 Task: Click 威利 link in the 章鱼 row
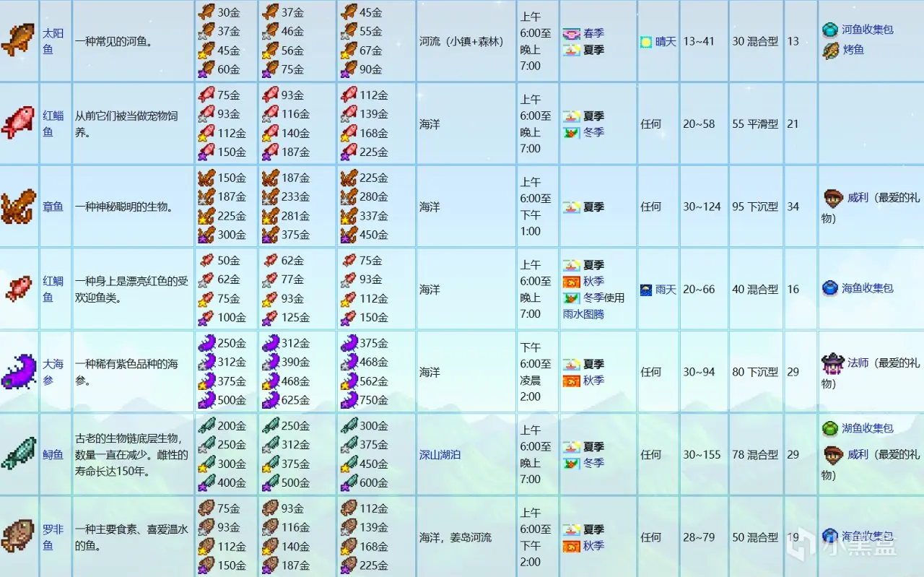click(x=858, y=198)
